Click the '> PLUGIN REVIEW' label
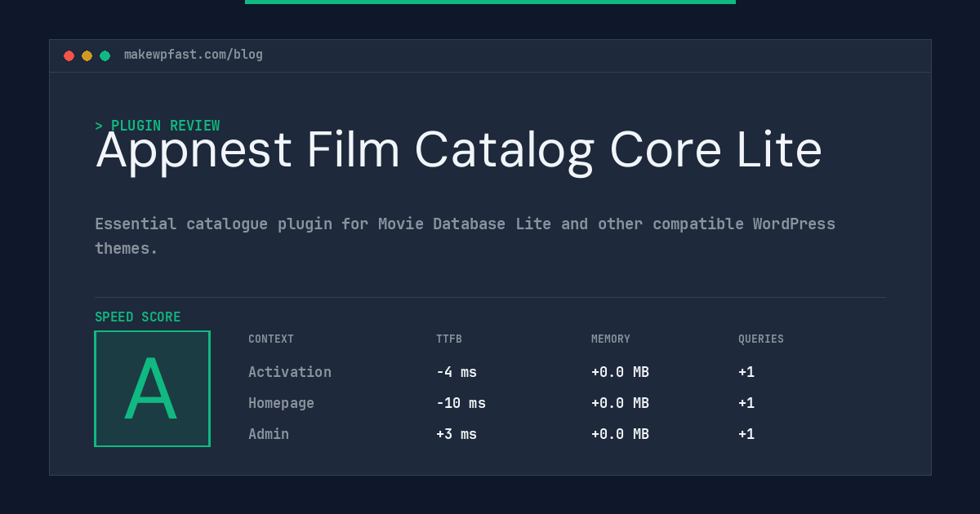The image size is (980, 514). (158, 126)
